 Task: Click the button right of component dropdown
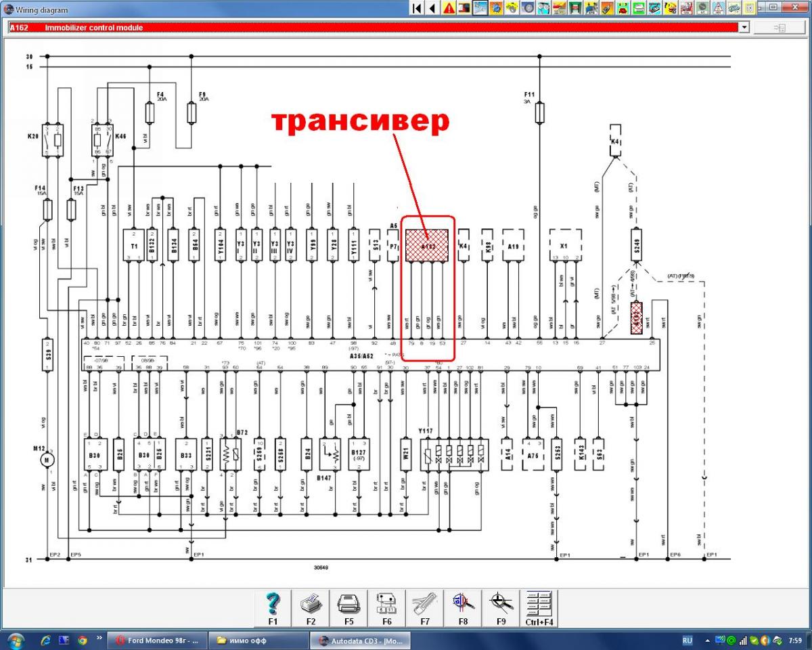point(779,28)
